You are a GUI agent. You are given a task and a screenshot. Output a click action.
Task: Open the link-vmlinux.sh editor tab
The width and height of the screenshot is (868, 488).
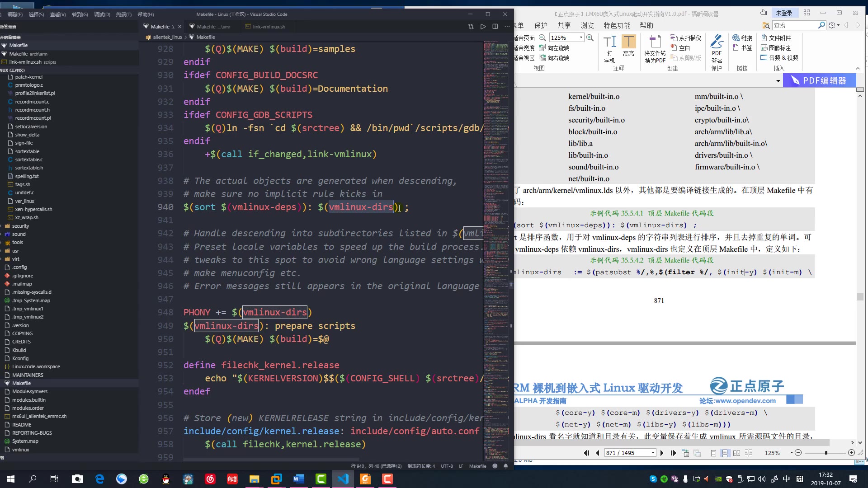(x=269, y=27)
